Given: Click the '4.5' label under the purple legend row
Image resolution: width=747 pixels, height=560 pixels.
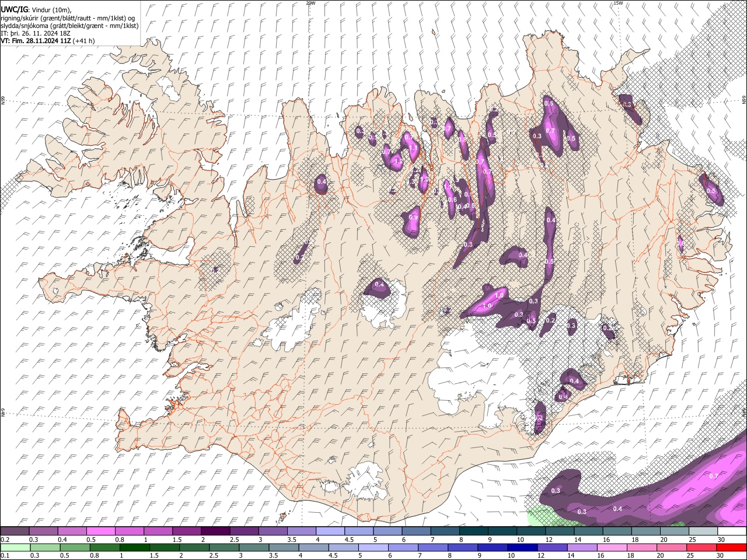Looking at the screenshot, I should click(350, 540).
